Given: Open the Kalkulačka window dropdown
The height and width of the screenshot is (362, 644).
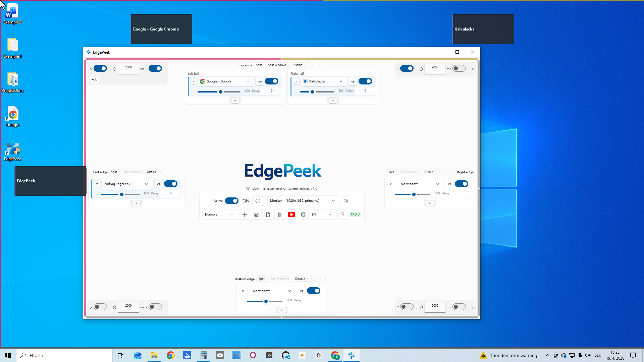Looking at the screenshot, I should tap(324, 81).
